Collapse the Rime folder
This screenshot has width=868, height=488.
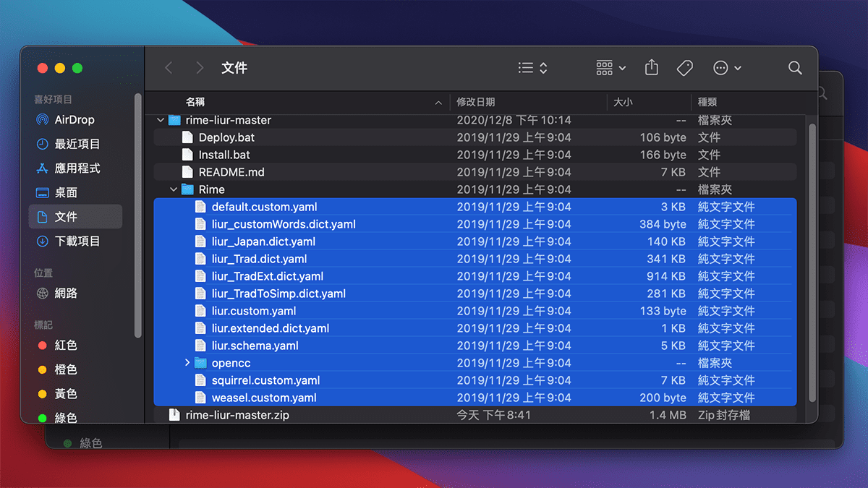174,190
